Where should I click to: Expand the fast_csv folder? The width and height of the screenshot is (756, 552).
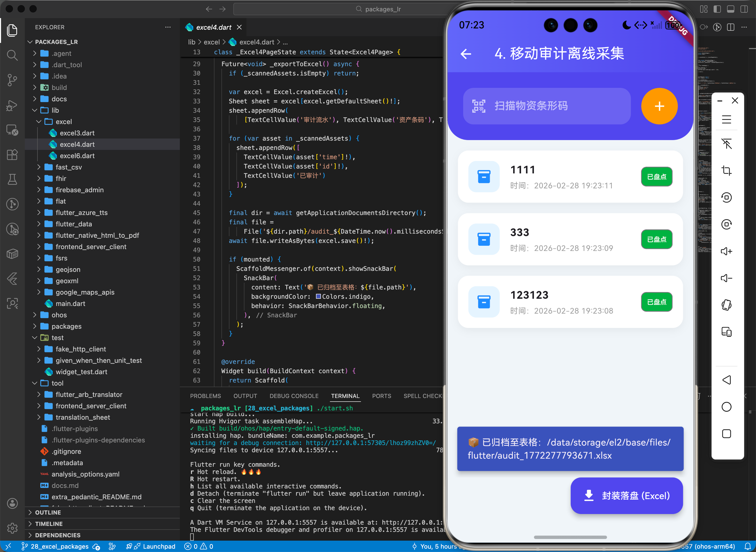click(x=68, y=167)
